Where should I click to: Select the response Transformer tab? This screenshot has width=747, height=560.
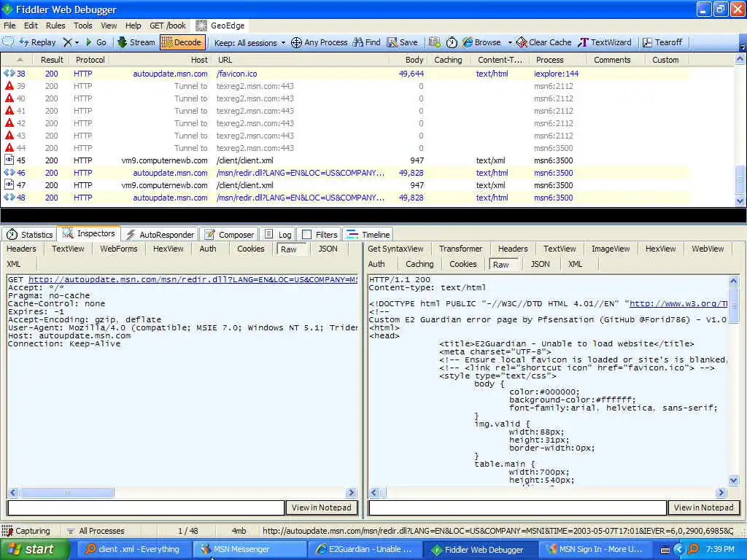[x=461, y=249]
